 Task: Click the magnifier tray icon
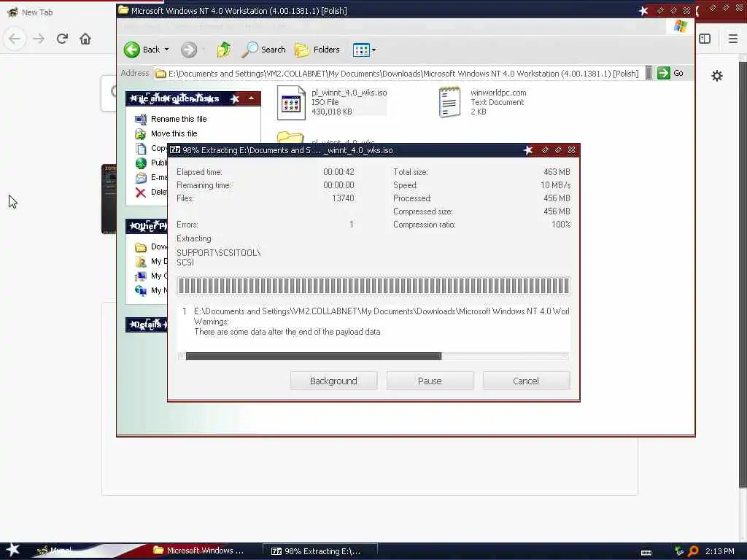pos(693,551)
